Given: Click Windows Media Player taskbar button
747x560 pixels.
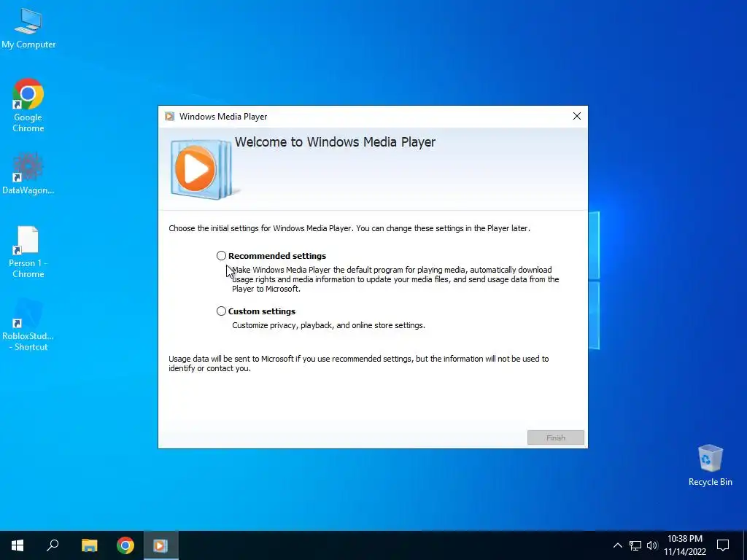Looking at the screenshot, I should [160, 545].
